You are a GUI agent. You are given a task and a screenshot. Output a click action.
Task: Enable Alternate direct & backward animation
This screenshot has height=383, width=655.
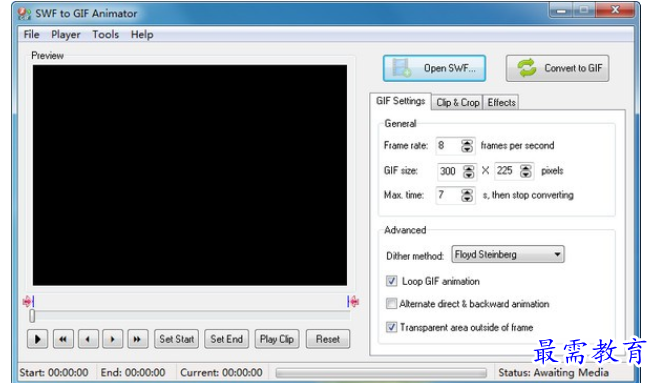click(391, 304)
